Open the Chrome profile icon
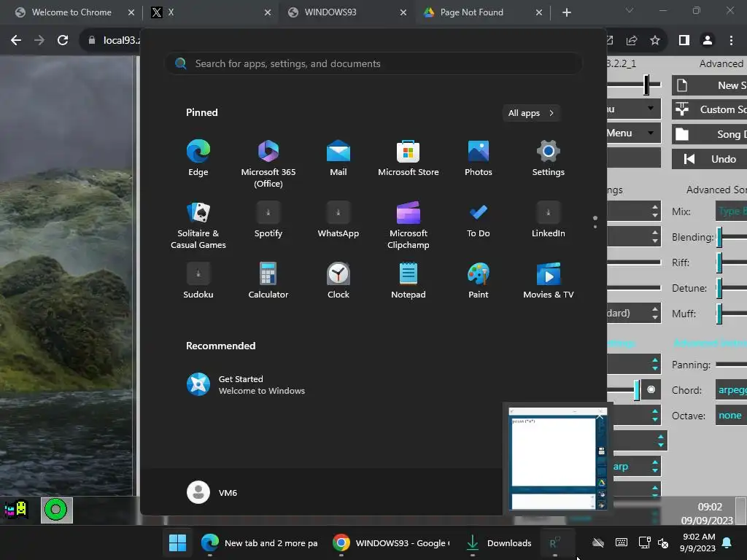 coord(708,41)
